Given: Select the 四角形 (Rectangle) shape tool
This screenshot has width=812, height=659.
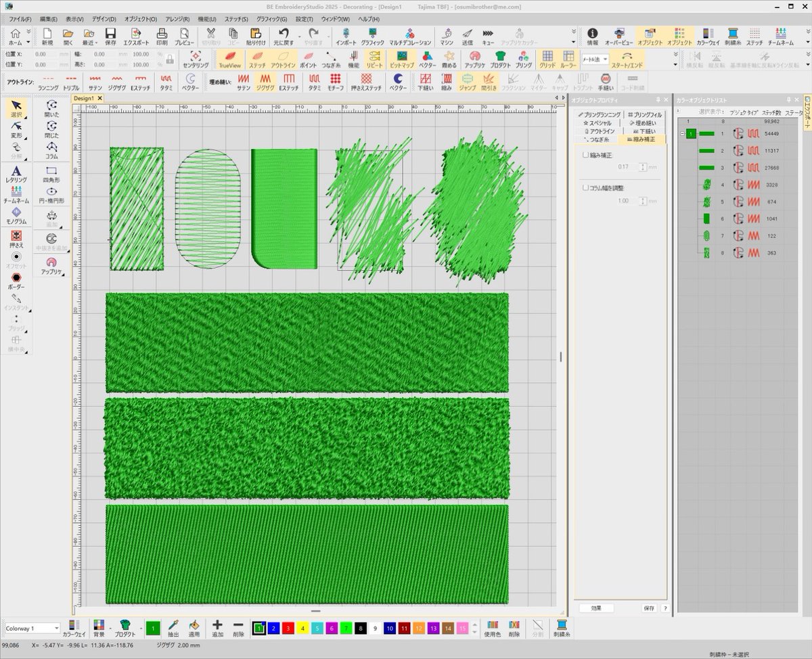Looking at the screenshot, I should 51,175.
